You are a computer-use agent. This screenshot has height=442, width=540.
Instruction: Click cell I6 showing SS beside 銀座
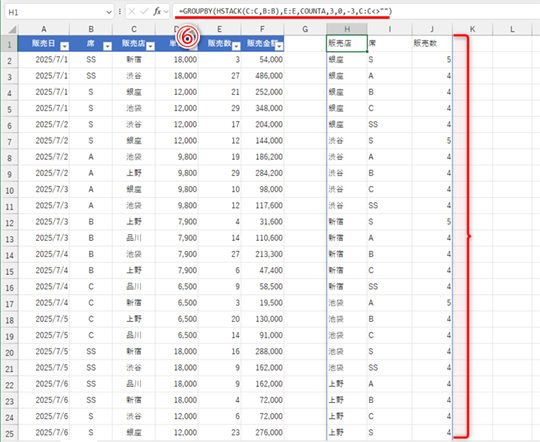pyautogui.click(x=390, y=124)
